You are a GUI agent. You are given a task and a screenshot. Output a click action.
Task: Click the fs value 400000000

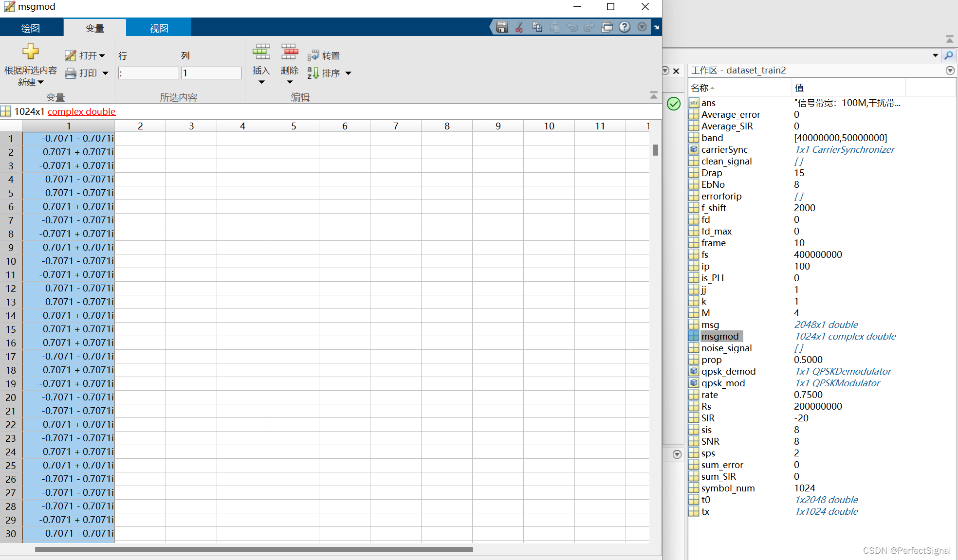click(818, 254)
